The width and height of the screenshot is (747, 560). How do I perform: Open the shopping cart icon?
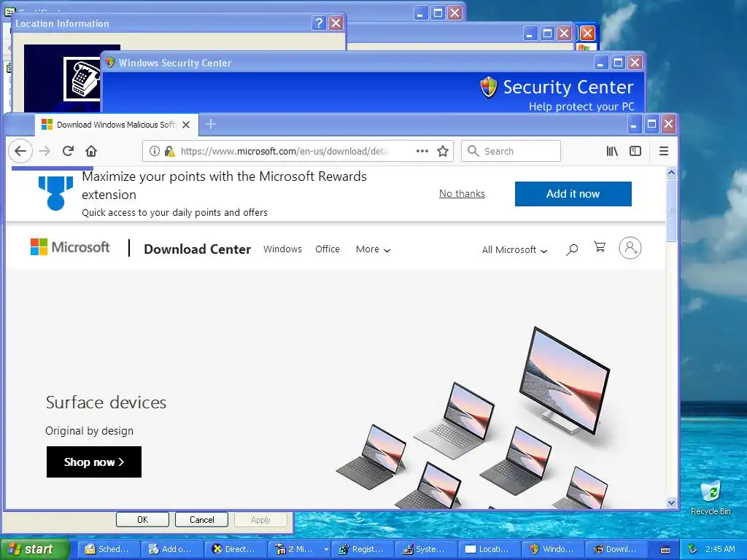coord(600,246)
